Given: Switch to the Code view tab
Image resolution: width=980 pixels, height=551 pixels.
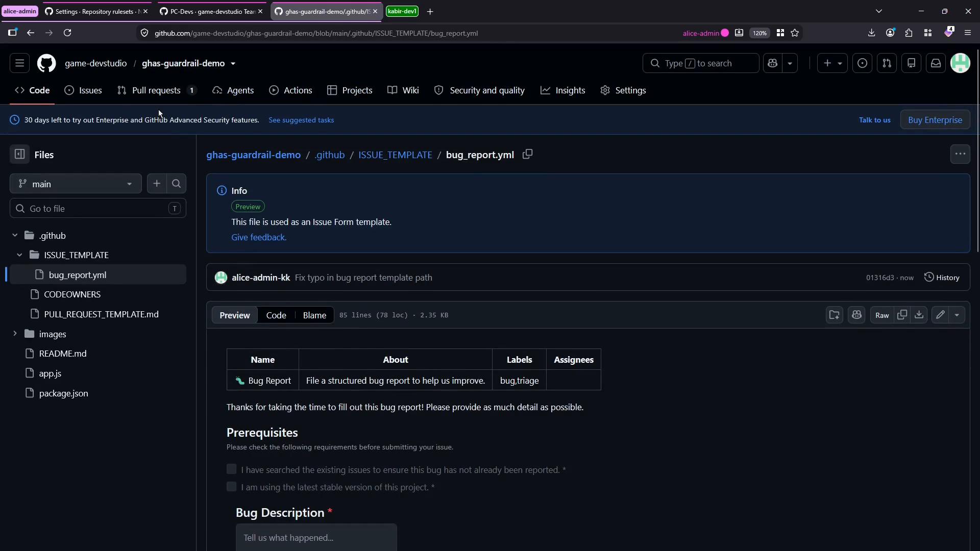Looking at the screenshot, I should (276, 315).
